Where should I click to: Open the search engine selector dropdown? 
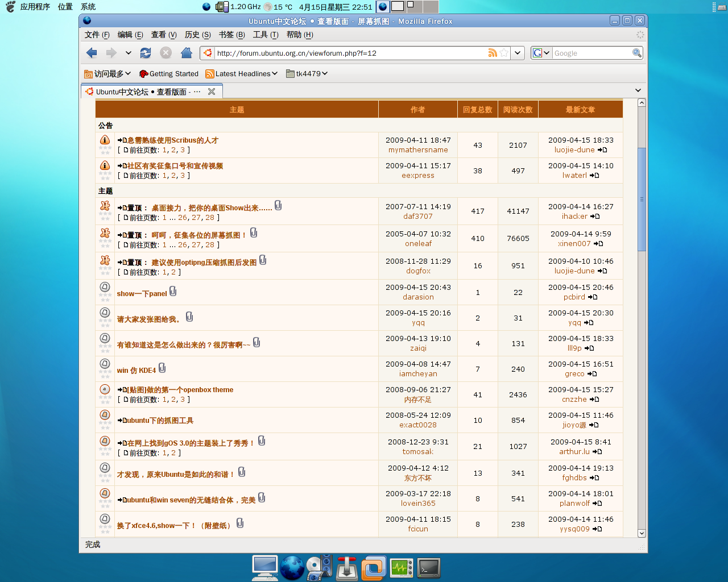pos(541,53)
